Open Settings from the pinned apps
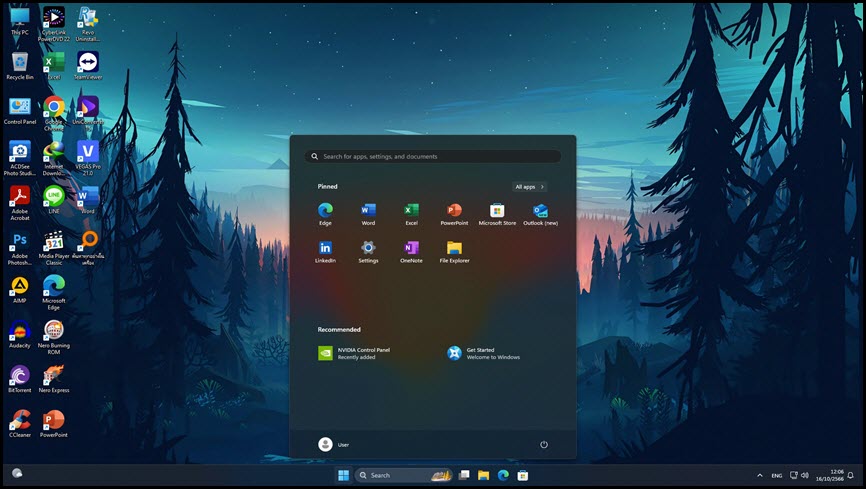The height and width of the screenshot is (489, 866). point(368,252)
